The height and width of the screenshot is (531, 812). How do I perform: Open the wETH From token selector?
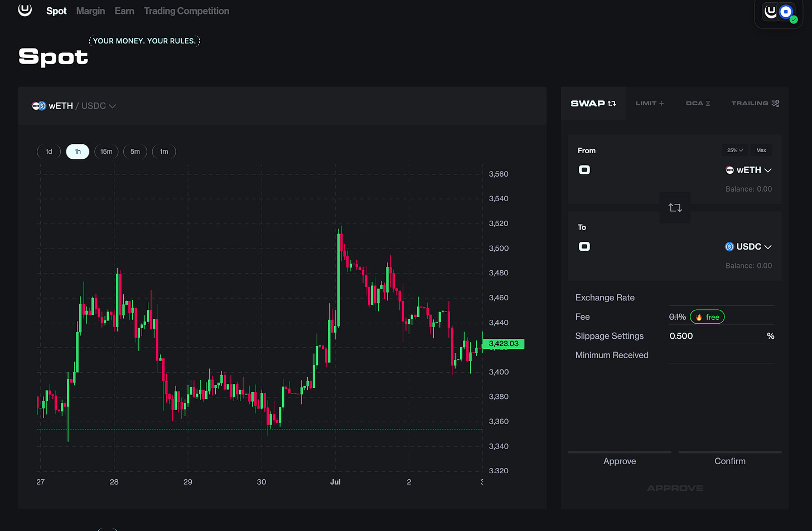click(748, 170)
